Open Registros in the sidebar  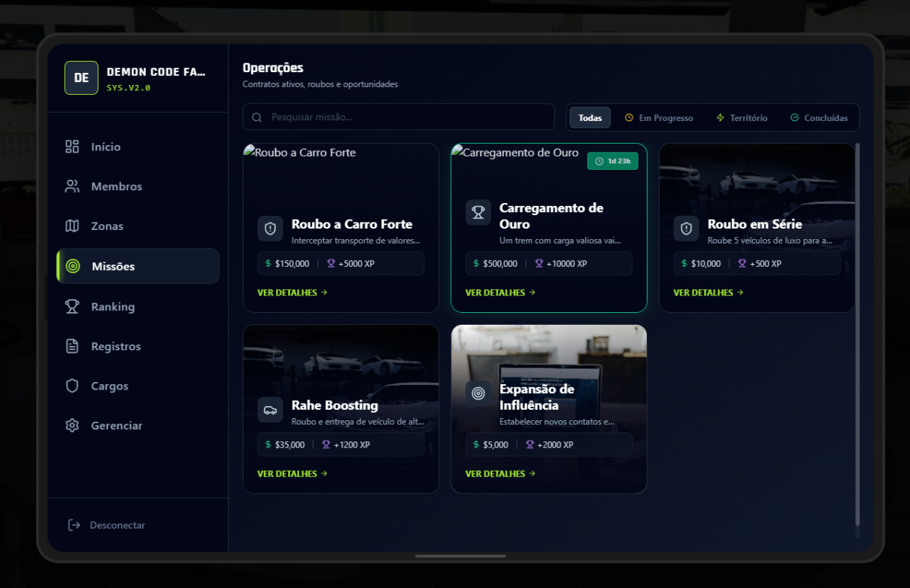pos(138,347)
